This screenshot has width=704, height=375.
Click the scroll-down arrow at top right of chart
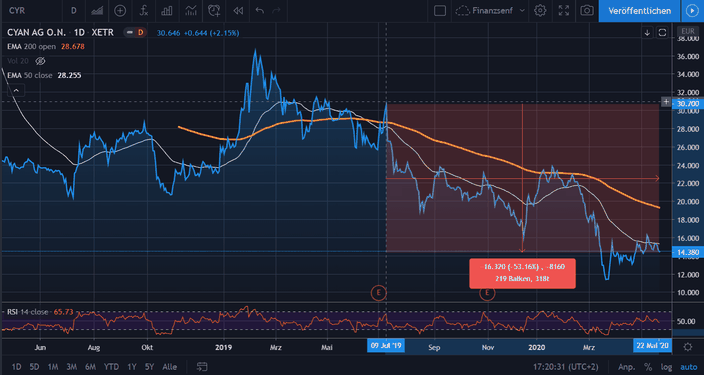click(x=647, y=32)
